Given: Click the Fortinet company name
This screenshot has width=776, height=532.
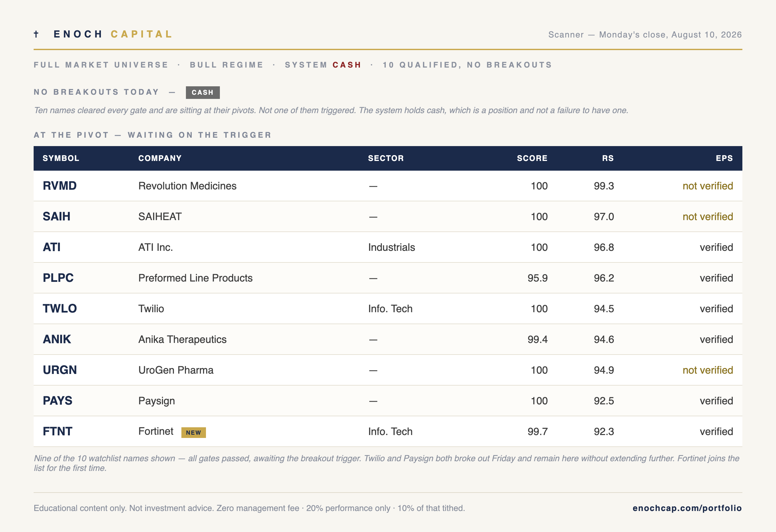Looking at the screenshot, I should tap(156, 431).
